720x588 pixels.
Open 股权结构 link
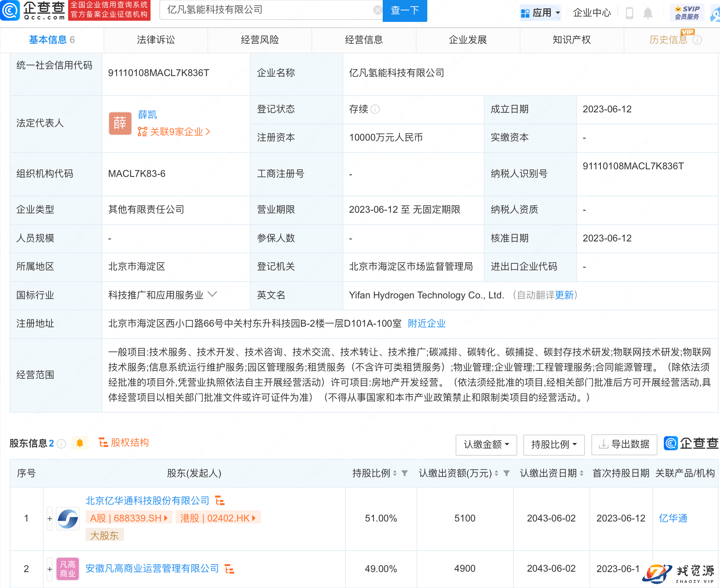tap(124, 443)
